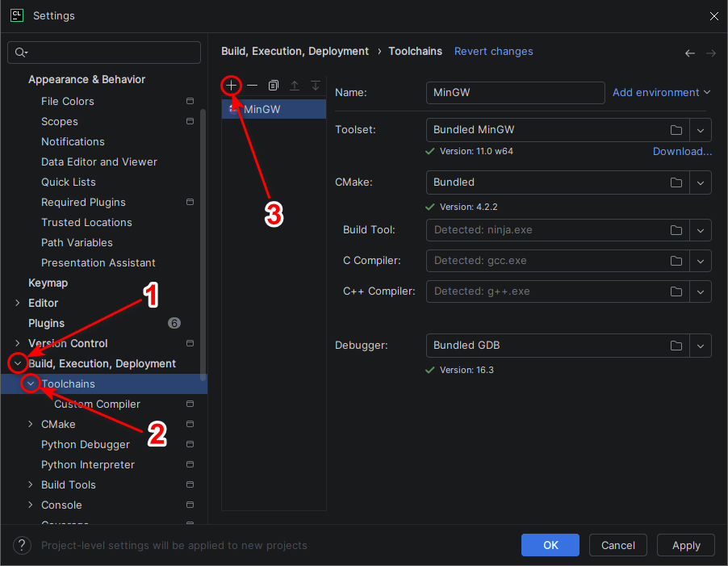Copy the selected toolchain
The height and width of the screenshot is (566, 728).
tap(274, 86)
